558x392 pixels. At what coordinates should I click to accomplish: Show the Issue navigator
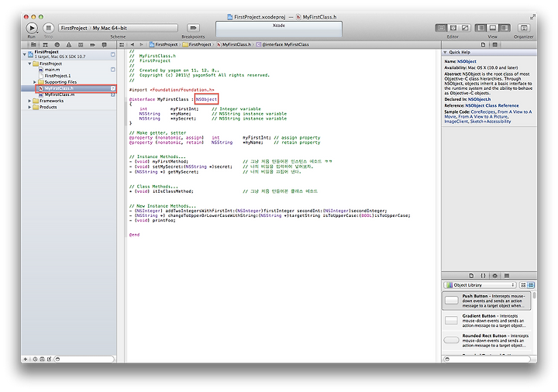click(69, 45)
